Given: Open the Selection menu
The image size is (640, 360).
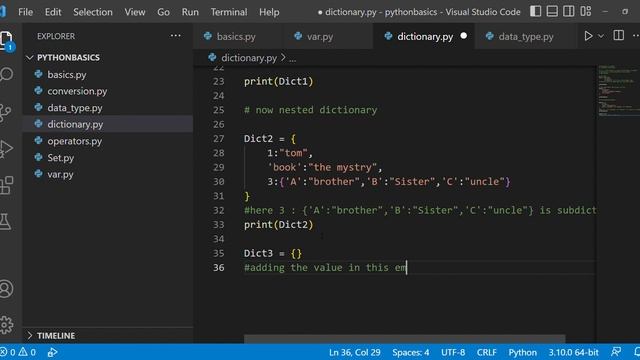Looking at the screenshot, I should tap(93, 12).
